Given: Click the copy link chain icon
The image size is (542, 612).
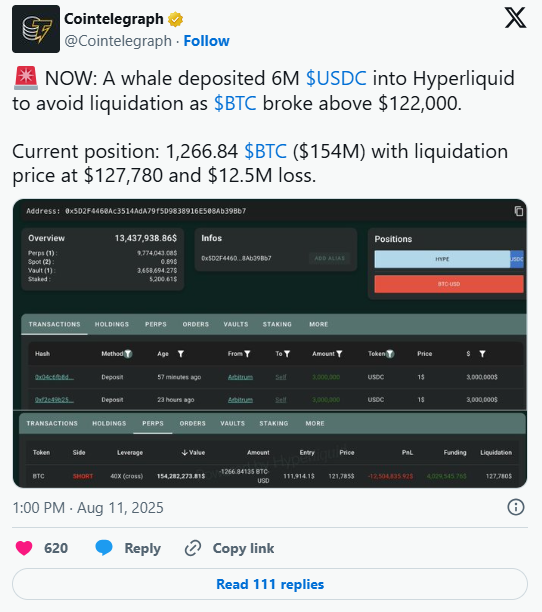Looking at the screenshot, I should pyautogui.click(x=193, y=548).
